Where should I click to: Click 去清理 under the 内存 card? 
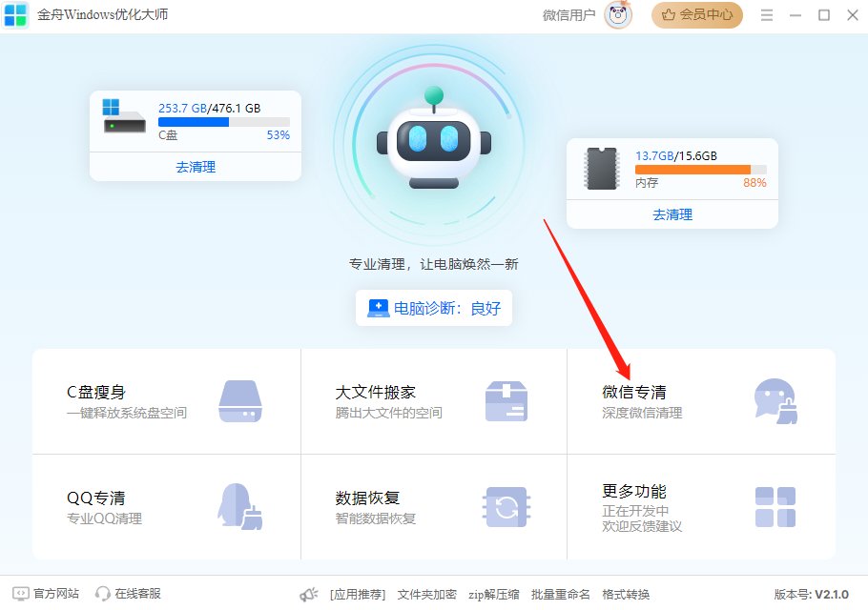[672, 214]
